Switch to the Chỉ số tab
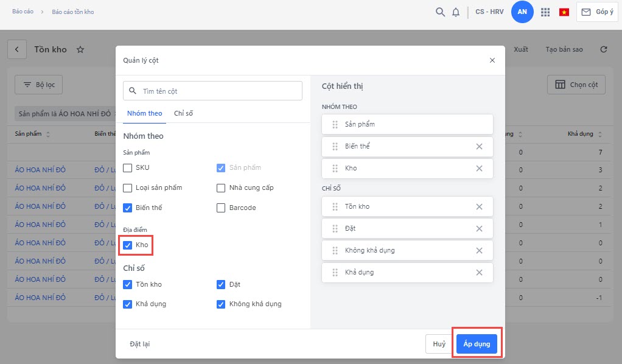The image size is (622, 364). (183, 113)
